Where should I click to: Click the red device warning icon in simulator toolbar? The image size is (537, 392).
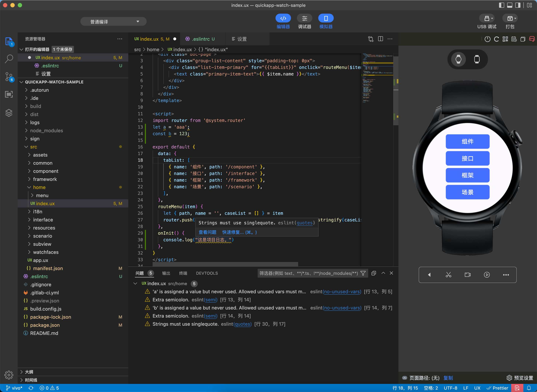[x=532, y=39]
